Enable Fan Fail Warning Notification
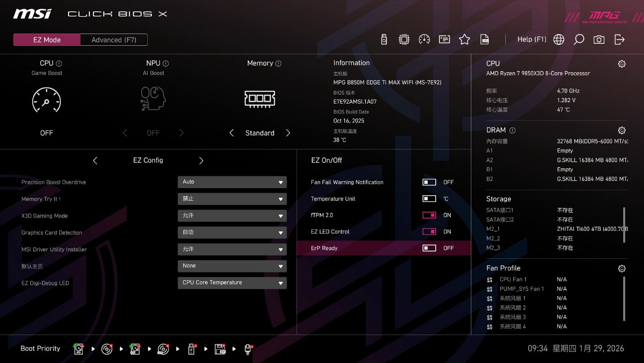 point(429,181)
